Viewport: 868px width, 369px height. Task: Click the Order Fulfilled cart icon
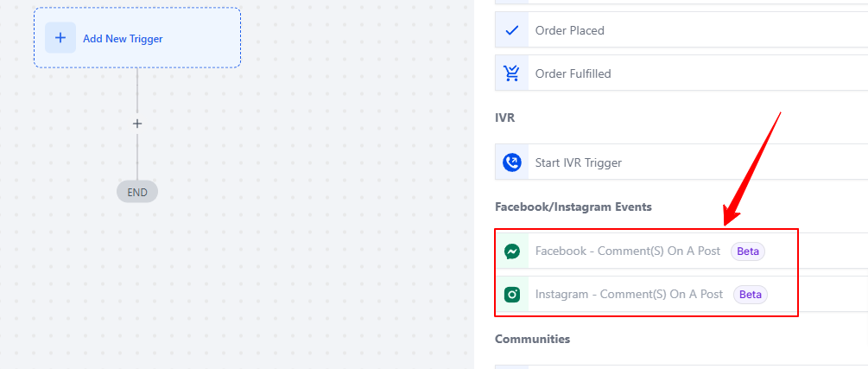(x=512, y=73)
